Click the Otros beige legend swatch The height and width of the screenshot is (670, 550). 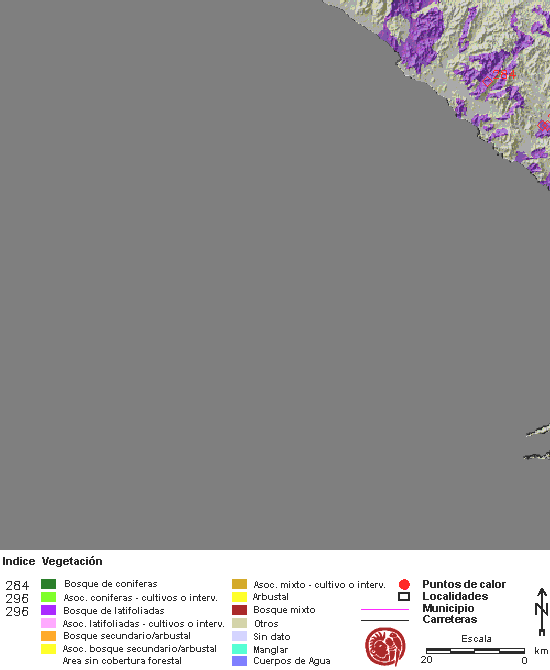coord(239,623)
